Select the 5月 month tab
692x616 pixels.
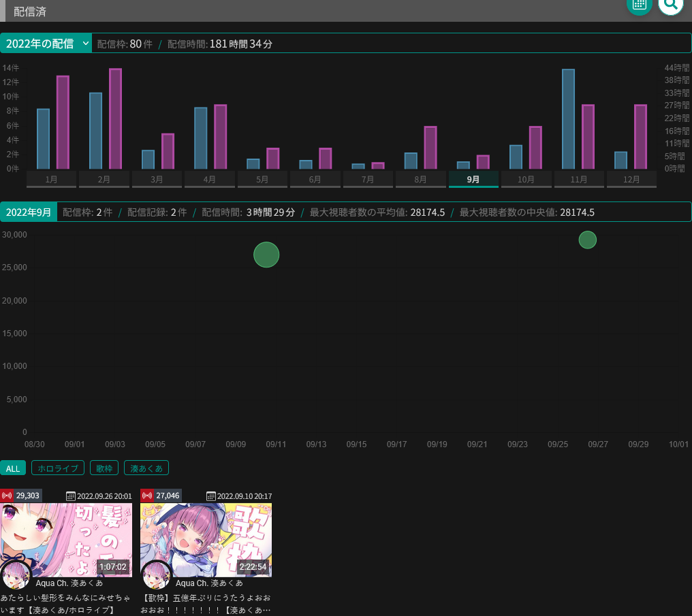(262, 180)
